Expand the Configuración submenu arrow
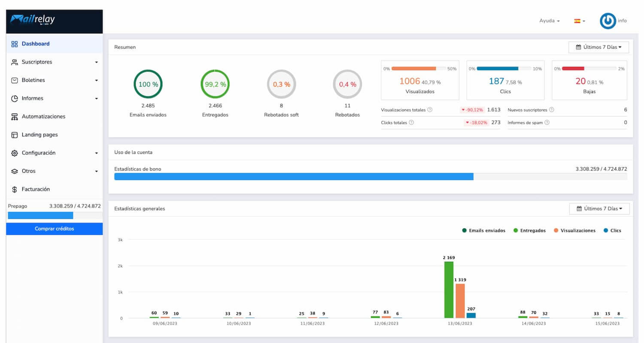Viewport: 644px width, 343px height. pyautogui.click(x=97, y=153)
